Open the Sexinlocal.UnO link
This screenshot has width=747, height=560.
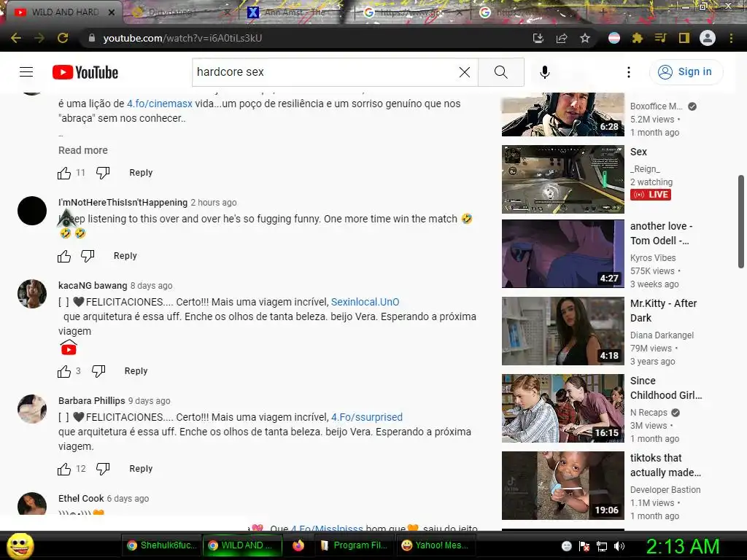tap(365, 302)
